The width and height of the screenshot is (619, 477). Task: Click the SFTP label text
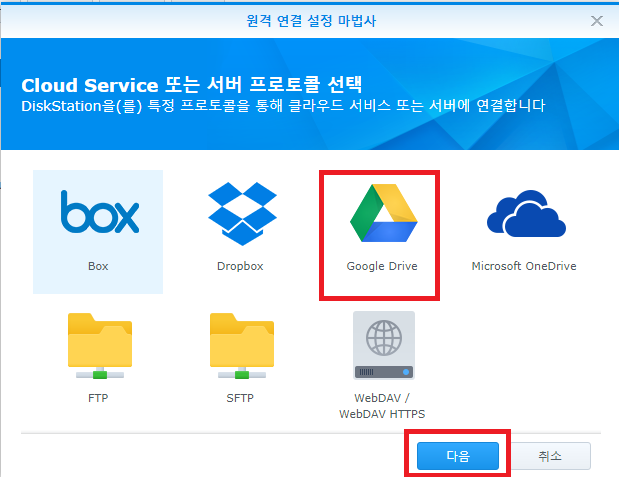240,398
